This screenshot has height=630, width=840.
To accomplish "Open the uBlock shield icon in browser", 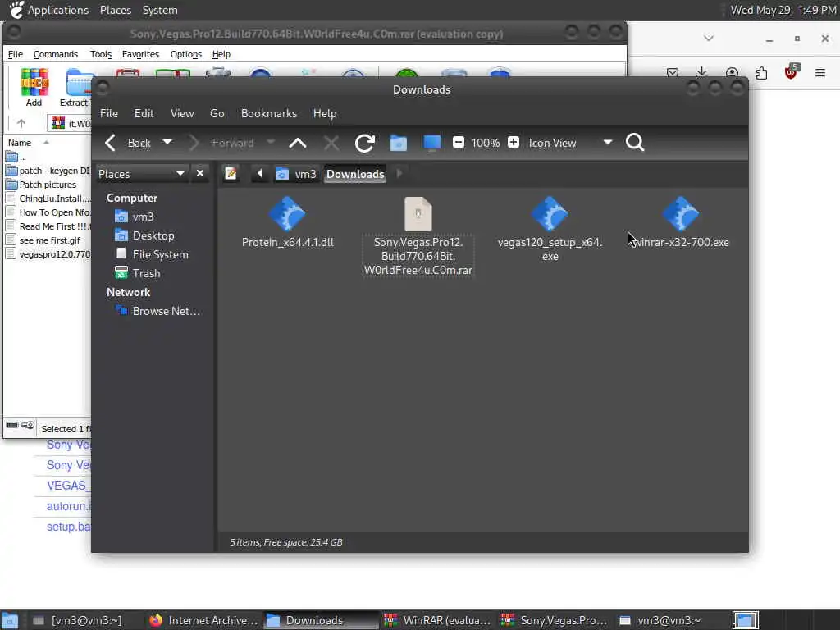I will coord(791,72).
